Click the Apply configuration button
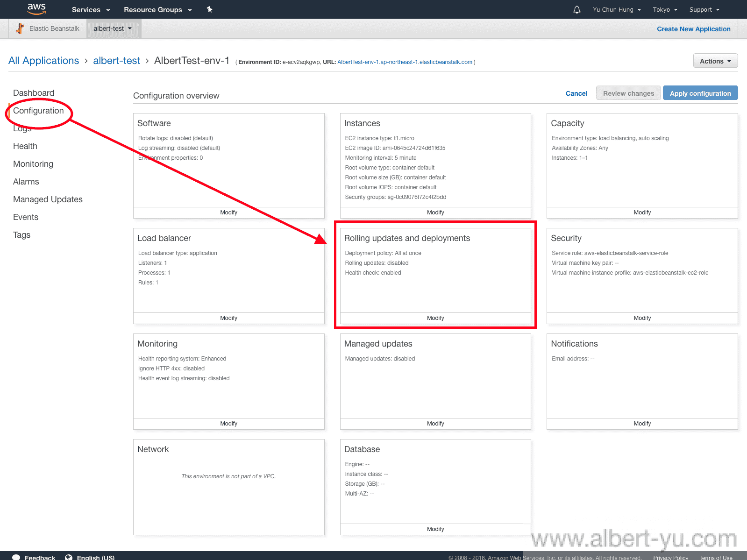 click(700, 93)
